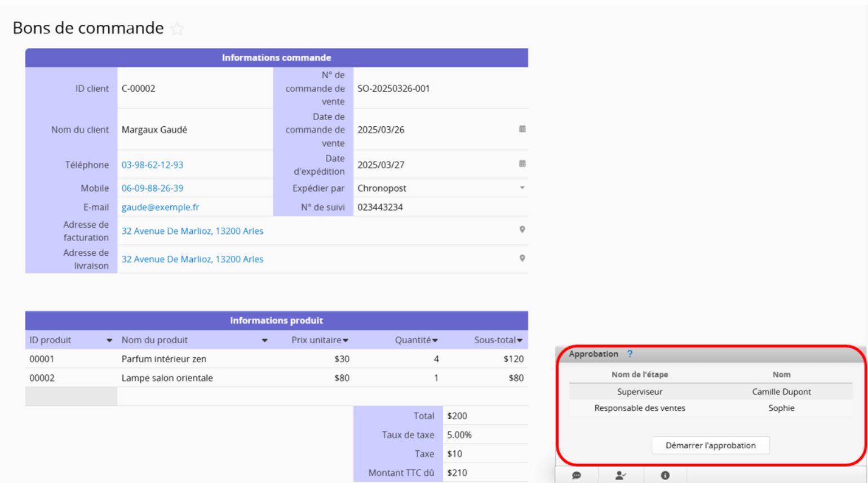Viewport: 868px width, 483px height.
Task: Click phone number 03-98-62-12-93
Action: (x=152, y=165)
